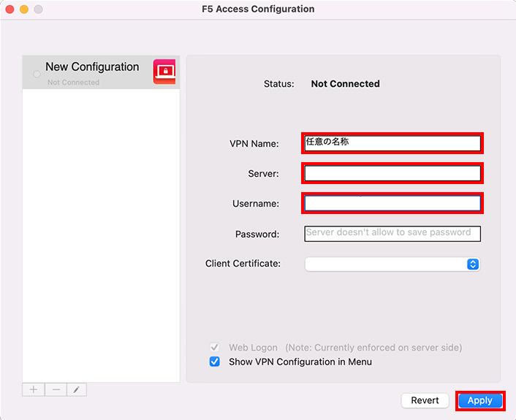Click the Not Connected status value
The height and width of the screenshot is (420, 516).
pyautogui.click(x=345, y=84)
